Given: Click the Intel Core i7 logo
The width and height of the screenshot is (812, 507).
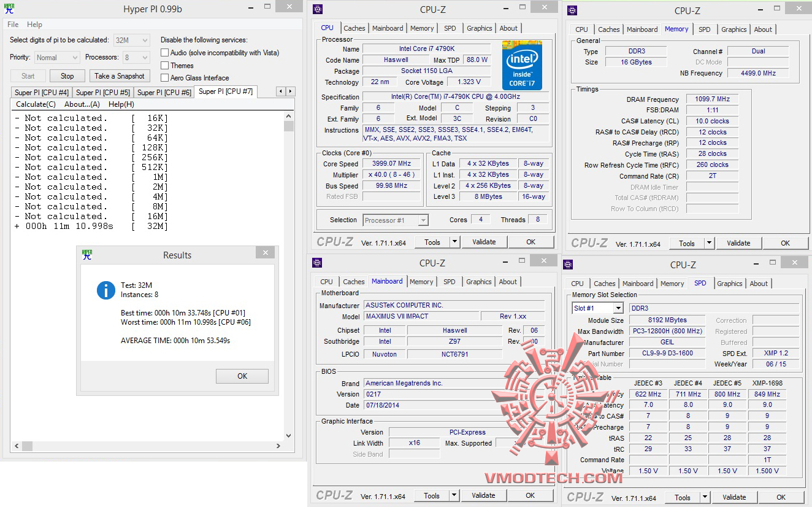Looking at the screenshot, I should pos(522,65).
